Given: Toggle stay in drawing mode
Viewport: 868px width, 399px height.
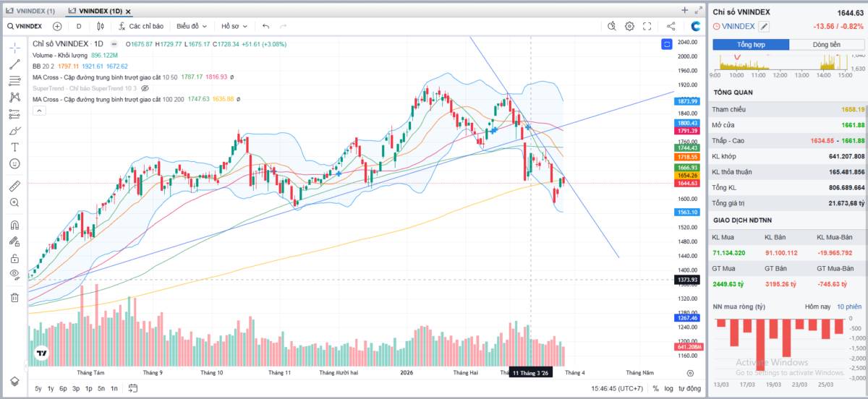Looking at the screenshot, I should tap(14, 241).
